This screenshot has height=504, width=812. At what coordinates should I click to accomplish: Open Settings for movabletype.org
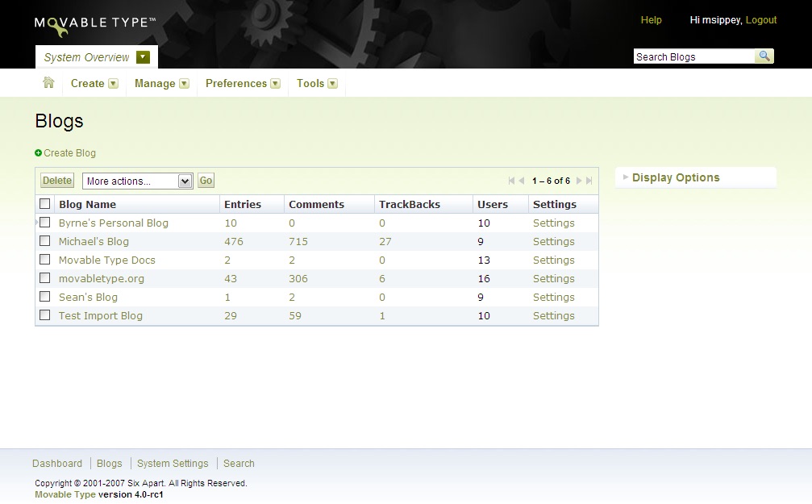tap(554, 279)
